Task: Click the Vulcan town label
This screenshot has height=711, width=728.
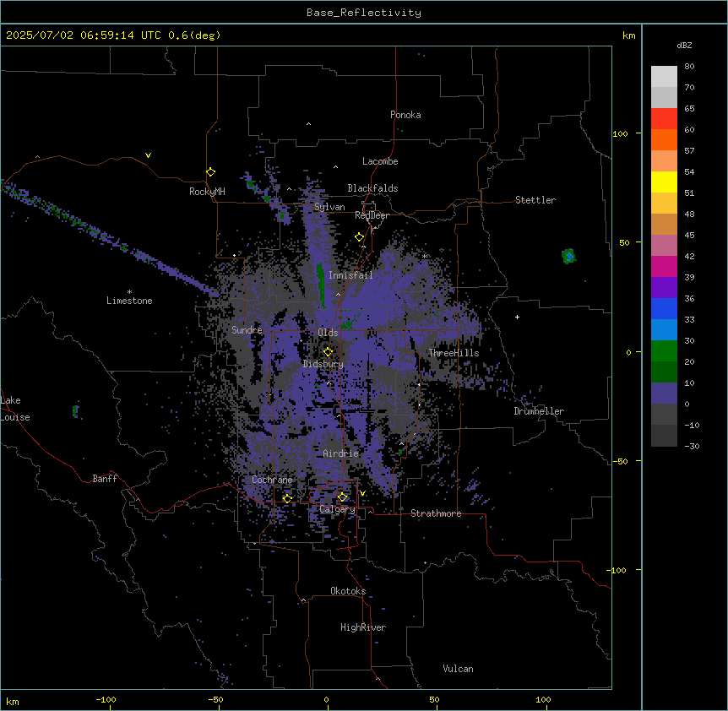Action: click(x=459, y=669)
